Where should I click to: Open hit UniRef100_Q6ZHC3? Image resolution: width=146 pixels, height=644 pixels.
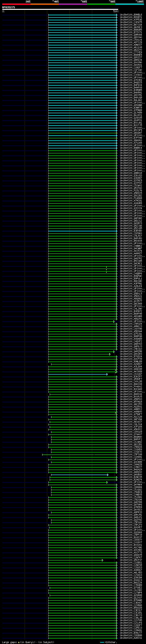[131, 27]
